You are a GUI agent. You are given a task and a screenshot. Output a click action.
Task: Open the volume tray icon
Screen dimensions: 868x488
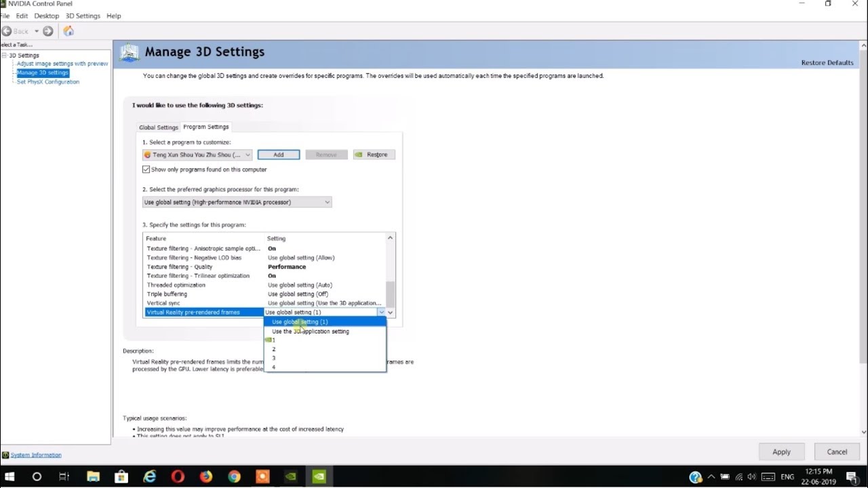[753, 477]
